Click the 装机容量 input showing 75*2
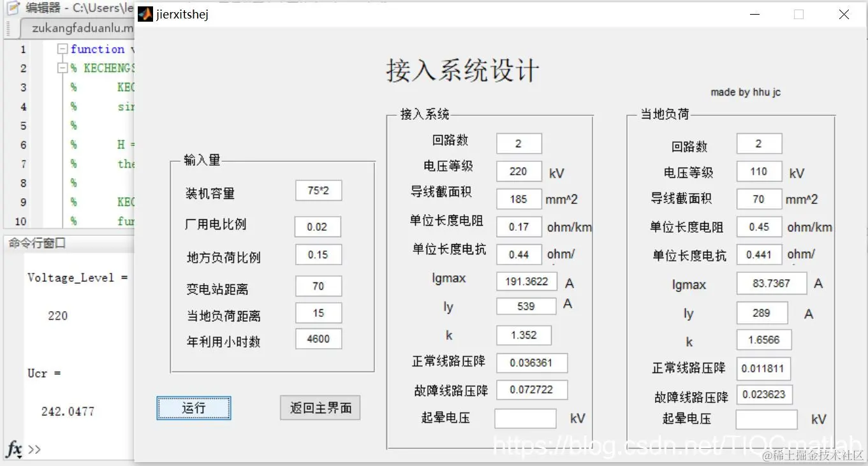This screenshot has height=466, width=868. 318,190
